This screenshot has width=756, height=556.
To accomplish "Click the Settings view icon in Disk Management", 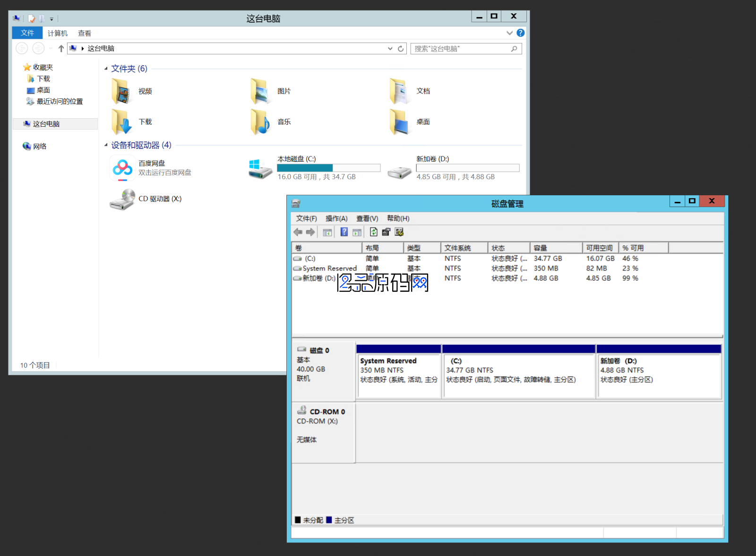I will click(399, 232).
